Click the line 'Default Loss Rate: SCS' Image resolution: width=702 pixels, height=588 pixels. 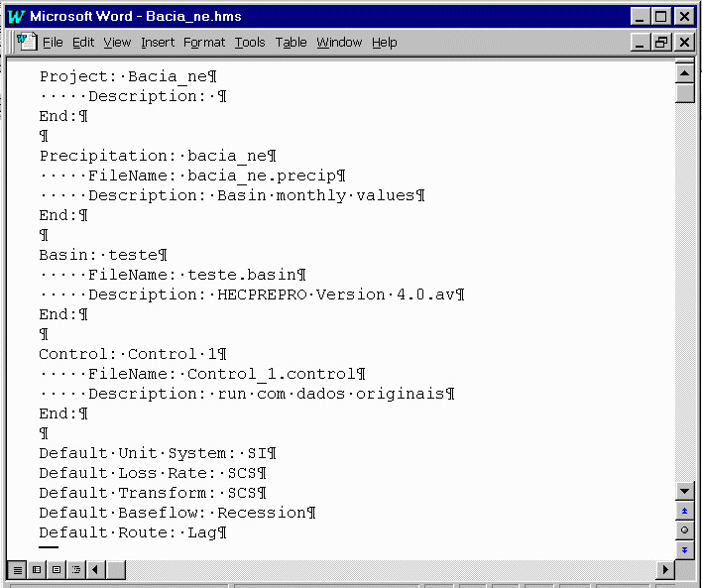click(153, 473)
